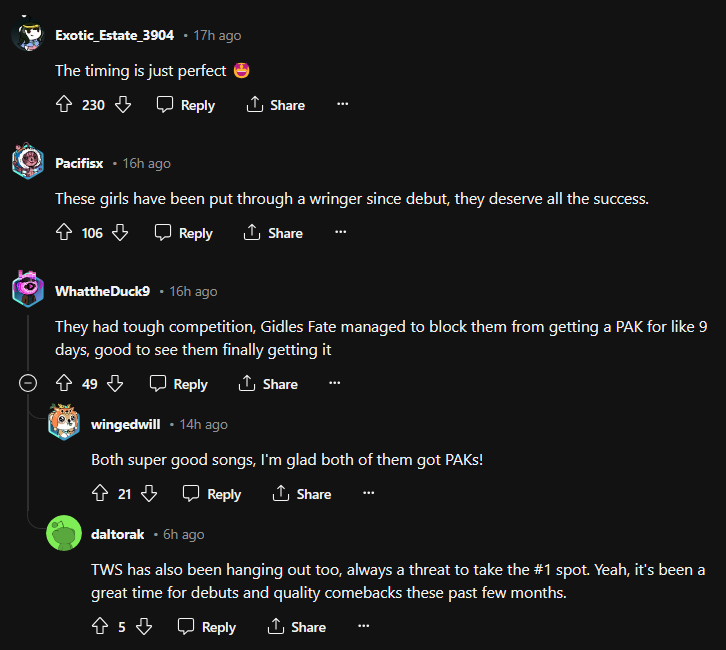This screenshot has width=726, height=650.
Task: Upvote Pacifisx's comment about success
Action: click(64, 233)
